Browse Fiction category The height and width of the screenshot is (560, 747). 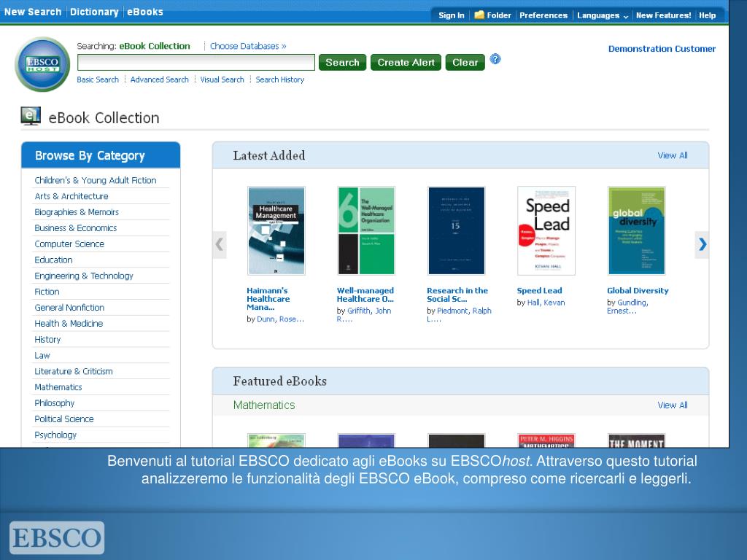(47, 292)
